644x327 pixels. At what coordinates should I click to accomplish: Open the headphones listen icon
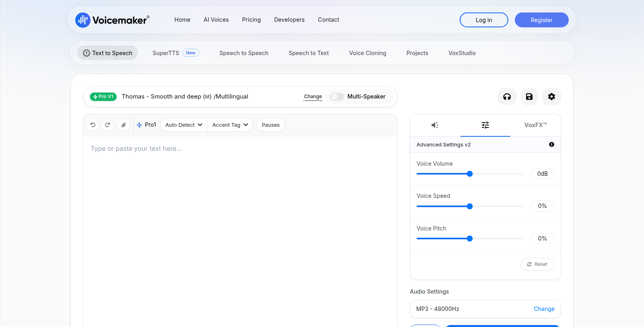[x=507, y=97]
